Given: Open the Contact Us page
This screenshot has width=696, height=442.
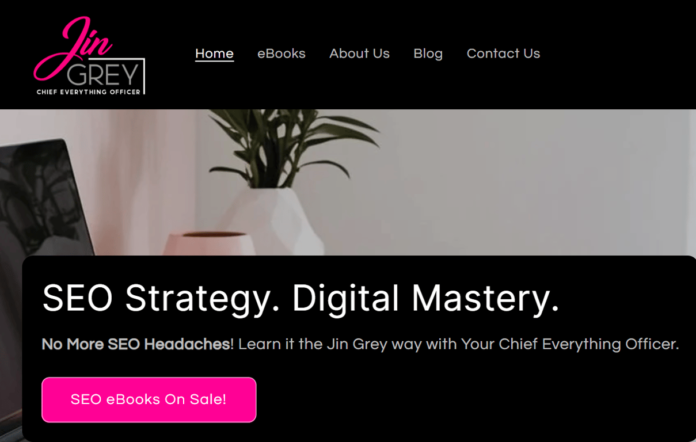Looking at the screenshot, I should (503, 54).
